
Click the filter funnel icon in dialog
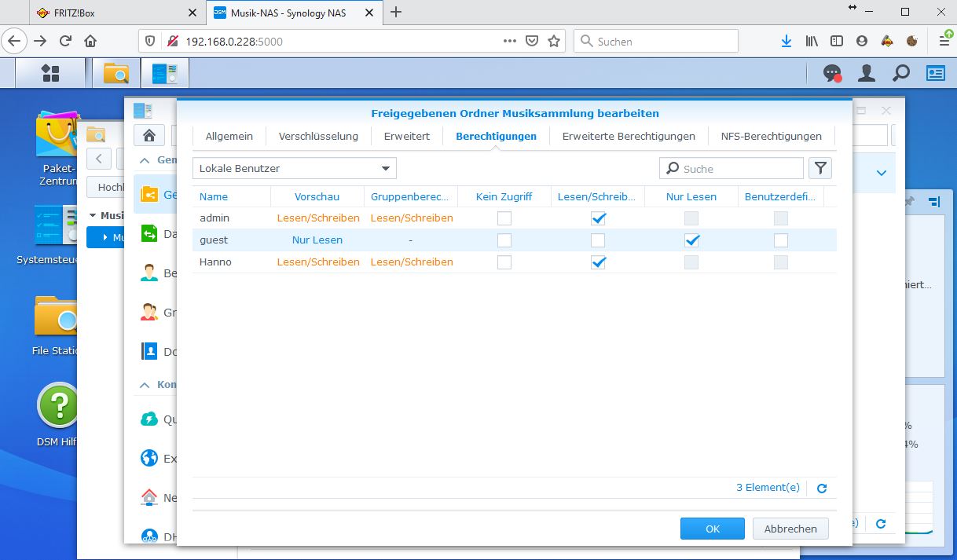pos(819,168)
